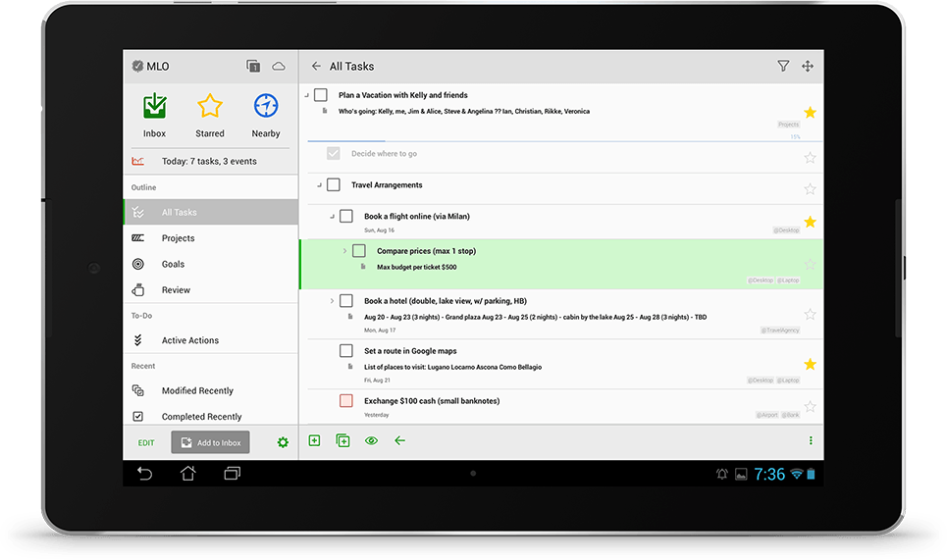The image size is (947, 560).
Task: Select Projects in the outline sidebar
Action: 178,238
